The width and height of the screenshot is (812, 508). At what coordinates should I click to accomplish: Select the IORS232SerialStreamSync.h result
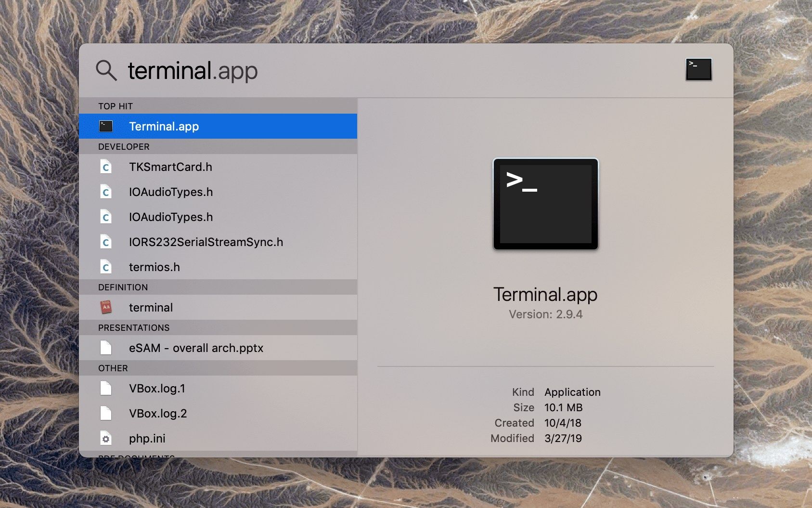[x=218, y=242]
